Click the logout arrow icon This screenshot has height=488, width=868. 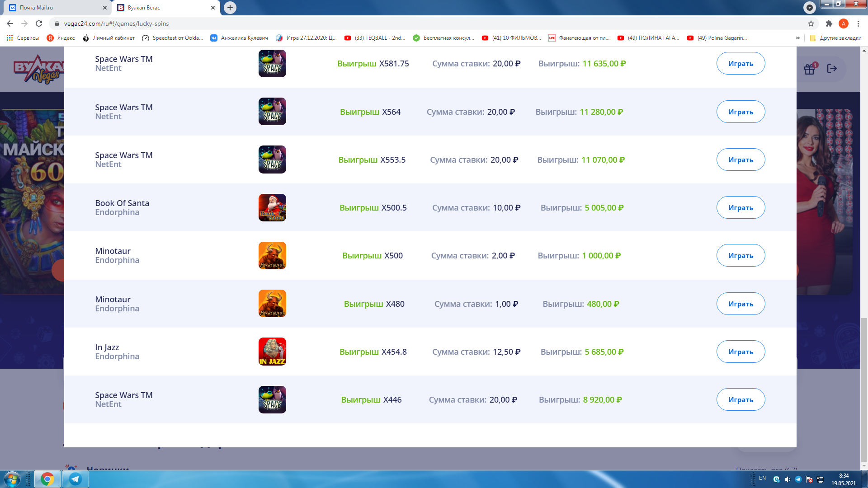pyautogui.click(x=832, y=69)
